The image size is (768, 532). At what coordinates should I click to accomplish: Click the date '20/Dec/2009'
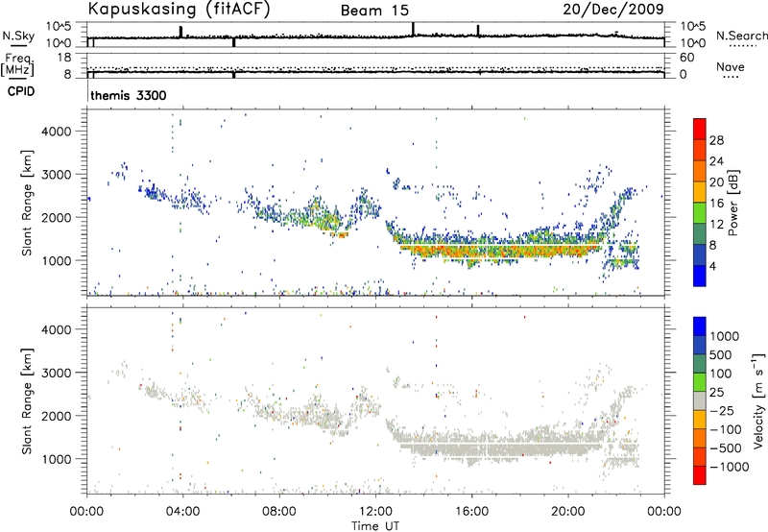tap(613, 9)
